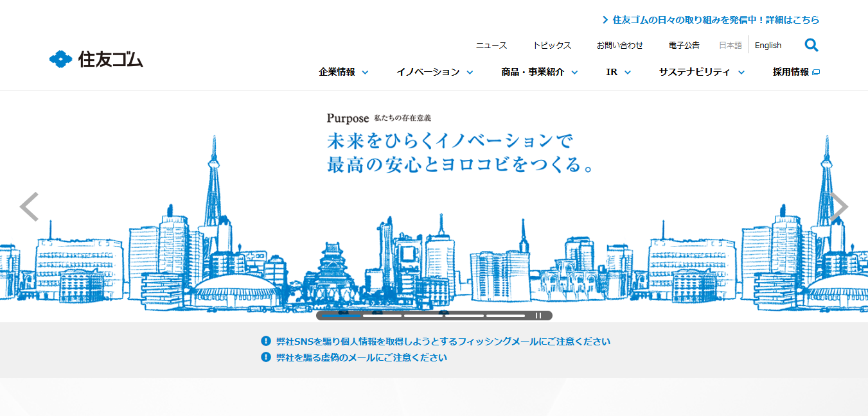Screen dimensions: 868x416
Task: Click chevron icon before 住友ゴムの日々の取り組み banner
Action: [605, 20]
